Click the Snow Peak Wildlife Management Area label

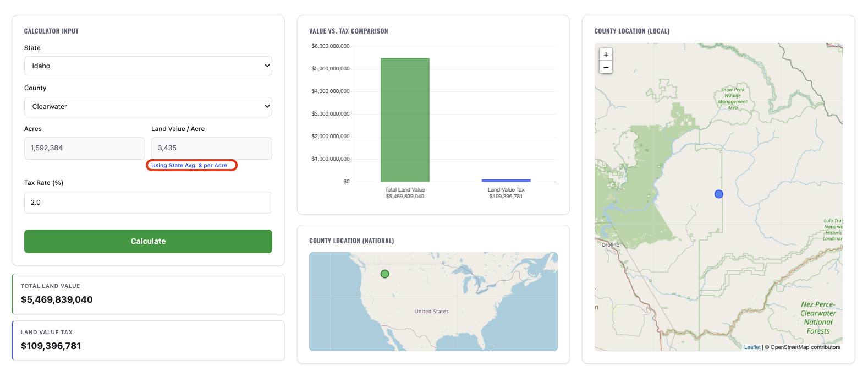tap(733, 99)
